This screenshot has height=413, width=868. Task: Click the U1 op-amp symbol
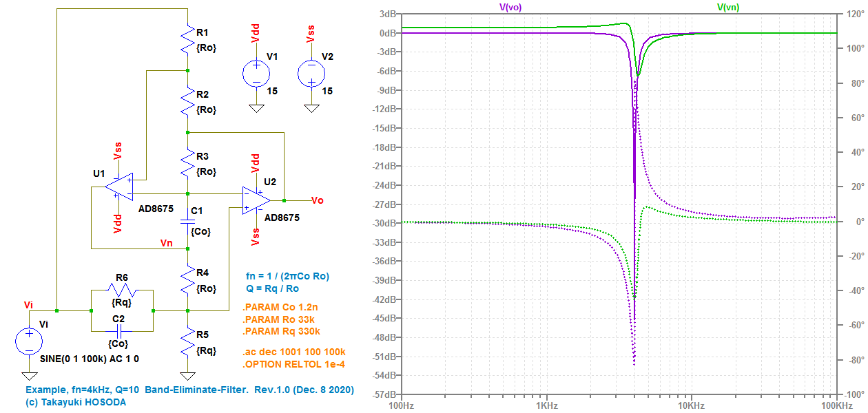click(119, 187)
